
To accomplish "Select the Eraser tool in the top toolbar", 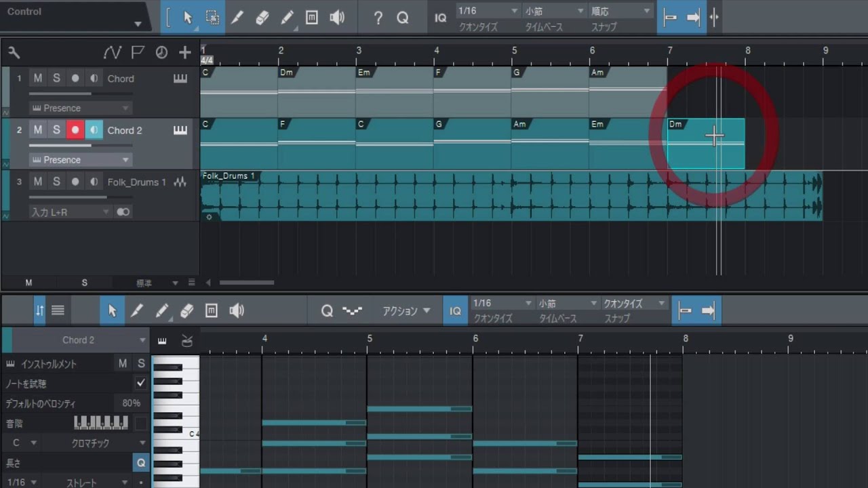I will coord(262,18).
